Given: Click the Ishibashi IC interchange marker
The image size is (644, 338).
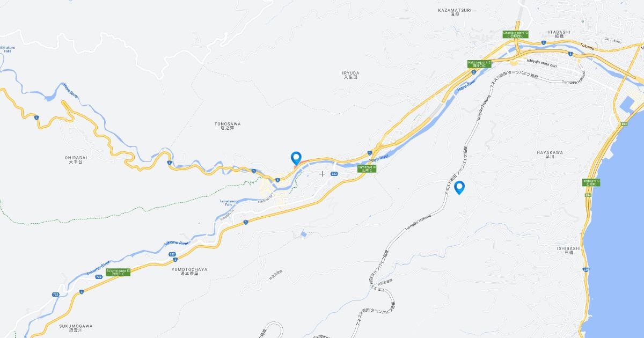Looking at the screenshot, I should pos(591,182).
